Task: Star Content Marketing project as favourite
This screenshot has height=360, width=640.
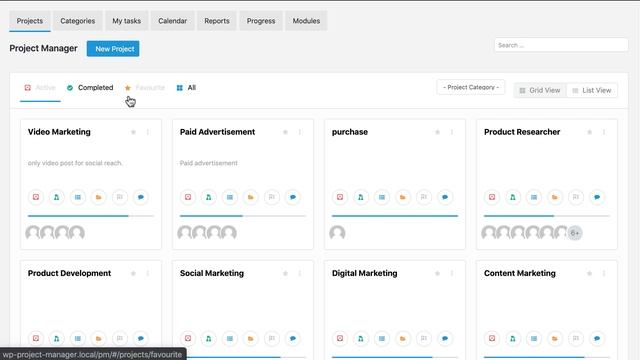Action: click(589, 273)
